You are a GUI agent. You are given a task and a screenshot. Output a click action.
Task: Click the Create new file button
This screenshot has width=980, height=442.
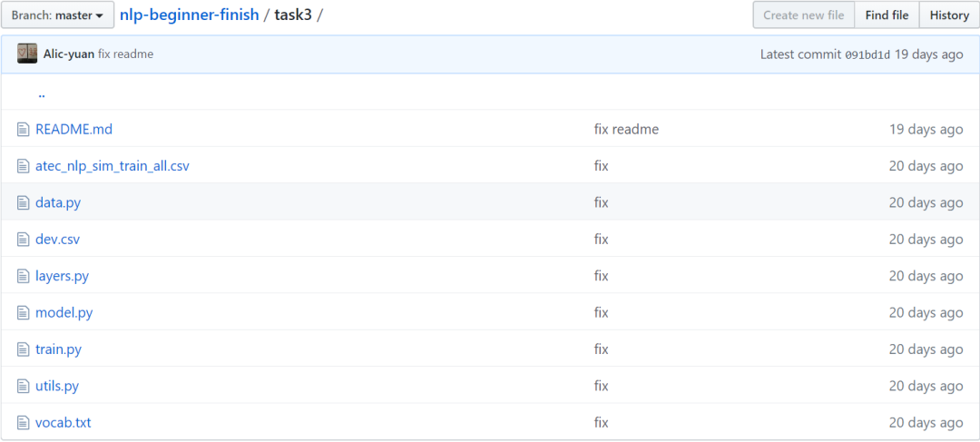coord(803,15)
